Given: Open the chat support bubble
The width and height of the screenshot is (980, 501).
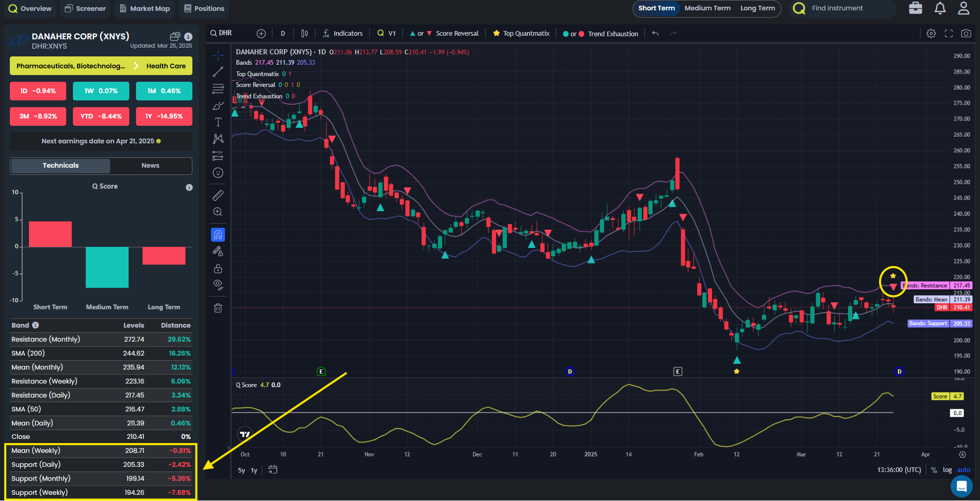Looking at the screenshot, I should tap(961, 486).
